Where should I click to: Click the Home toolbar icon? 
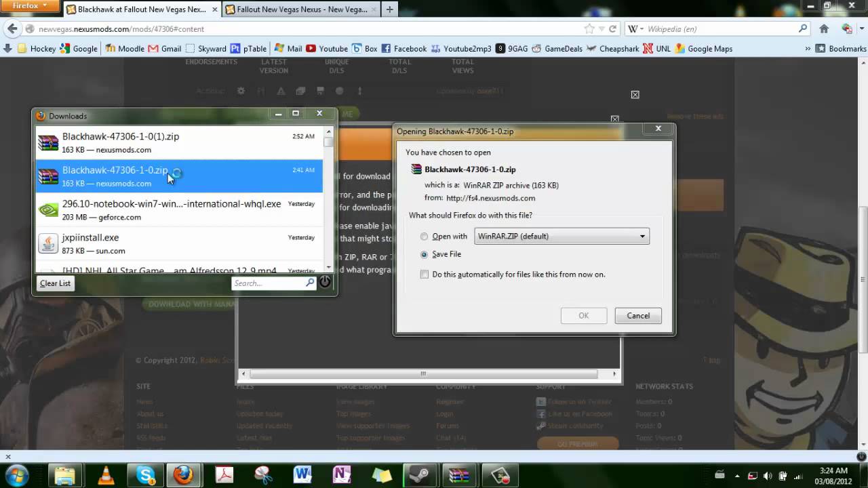(x=824, y=29)
